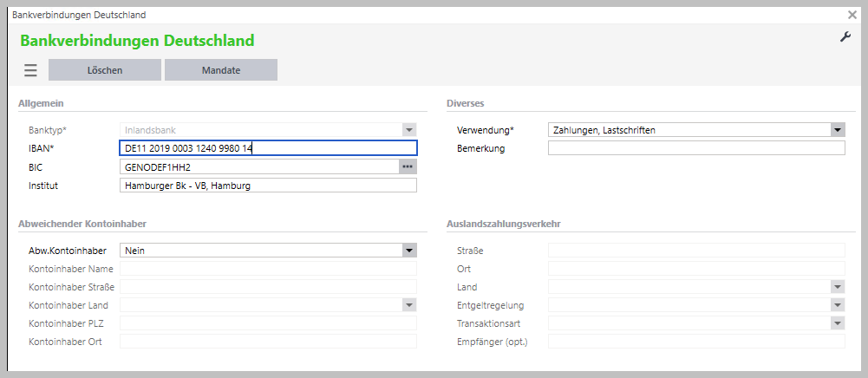Open the Mandate button

click(x=220, y=70)
